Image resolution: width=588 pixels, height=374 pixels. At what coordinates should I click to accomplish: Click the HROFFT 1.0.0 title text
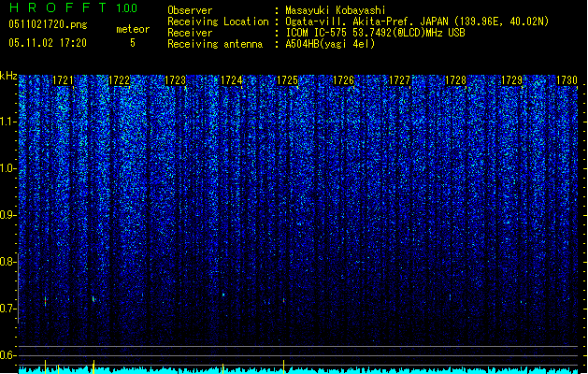click(74, 7)
